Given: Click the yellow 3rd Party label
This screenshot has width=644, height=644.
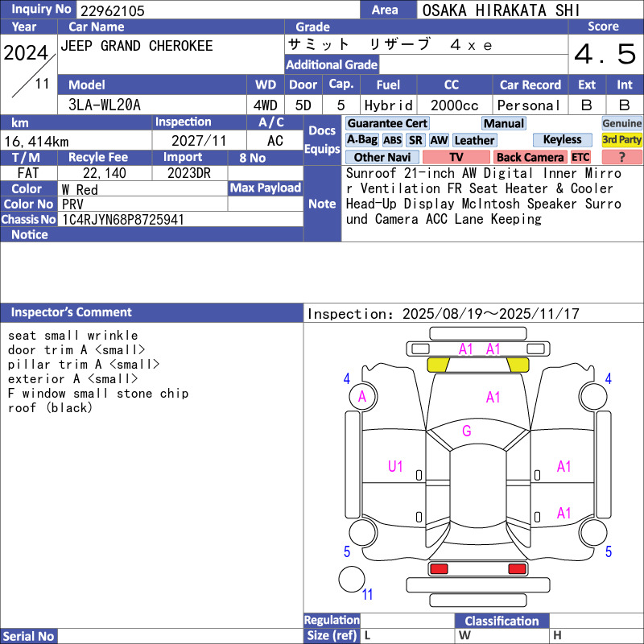Looking at the screenshot, I should 621,140.
